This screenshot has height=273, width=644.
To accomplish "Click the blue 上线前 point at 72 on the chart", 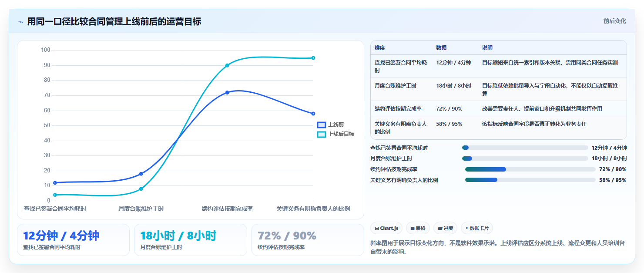I will [x=227, y=92].
